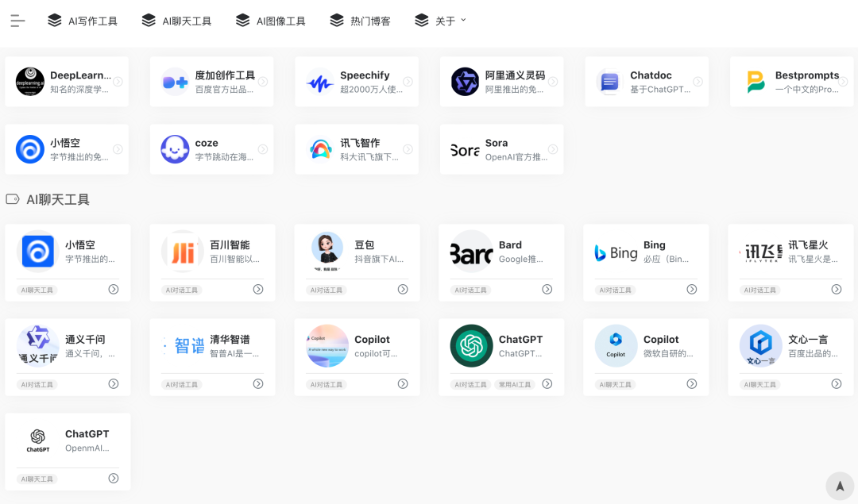Click the 清华智谱 logo image
This screenshot has height=504, width=858.
click(x=183, y=346)
